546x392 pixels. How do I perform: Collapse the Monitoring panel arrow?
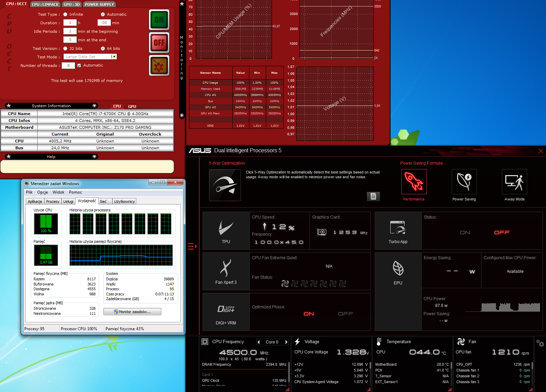coord(182,115)
